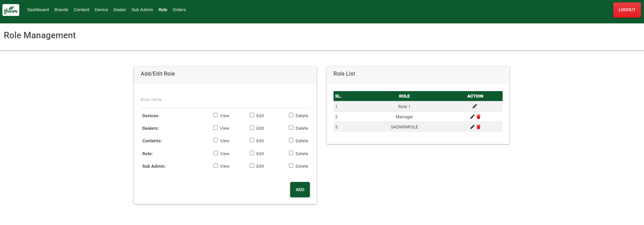Toggle Edit checkbox for Devices
Screen dimensions: 644x225
tap(252, 115)
